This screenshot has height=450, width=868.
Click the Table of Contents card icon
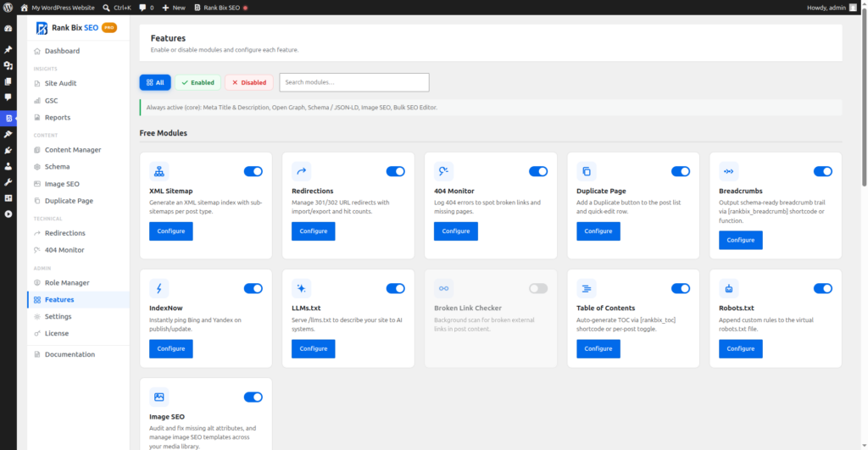587,288
